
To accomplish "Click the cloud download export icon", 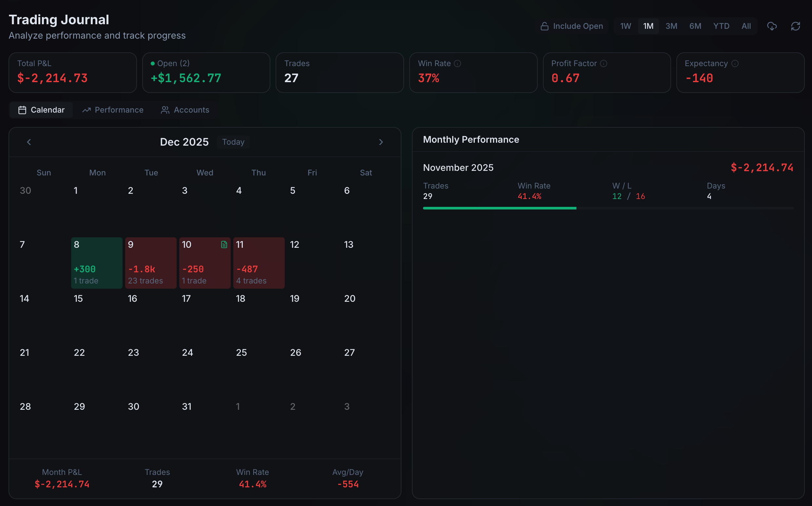I will 772,26.
